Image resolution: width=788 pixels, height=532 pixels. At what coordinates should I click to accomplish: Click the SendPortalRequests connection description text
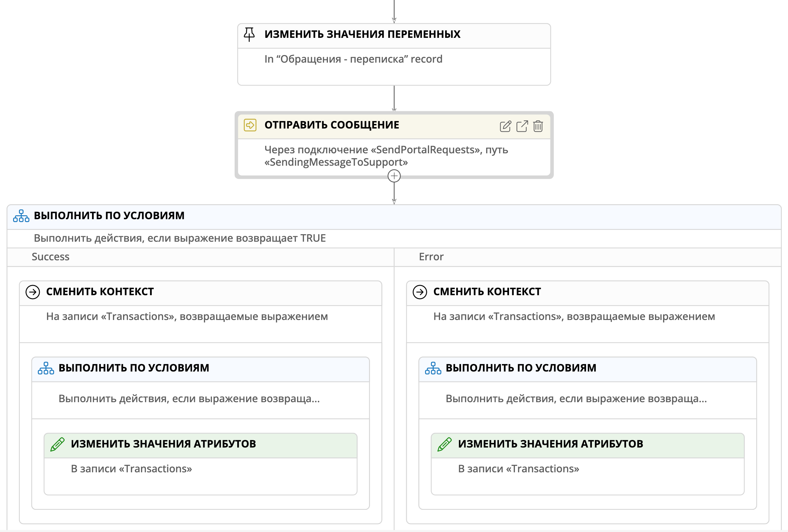(x=386, y=156)
